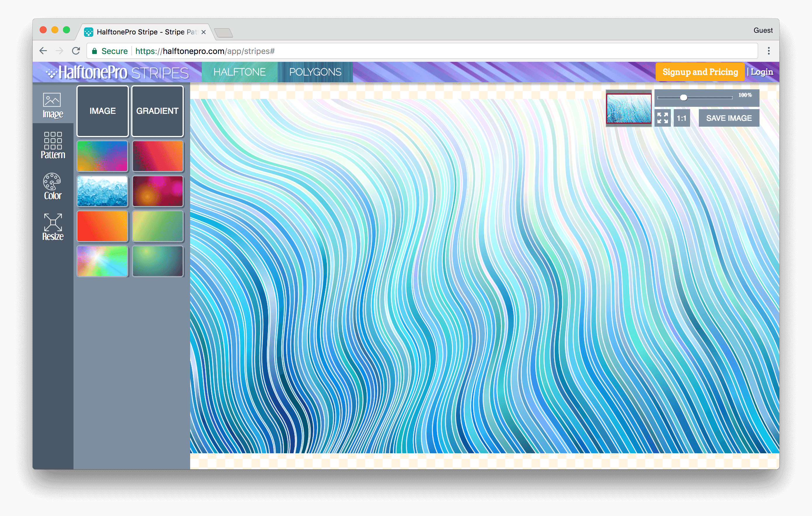The height and width of the screenshot is (516, 812).
Task: Select the Color tool in sidebar
Action: coord(52,186)
